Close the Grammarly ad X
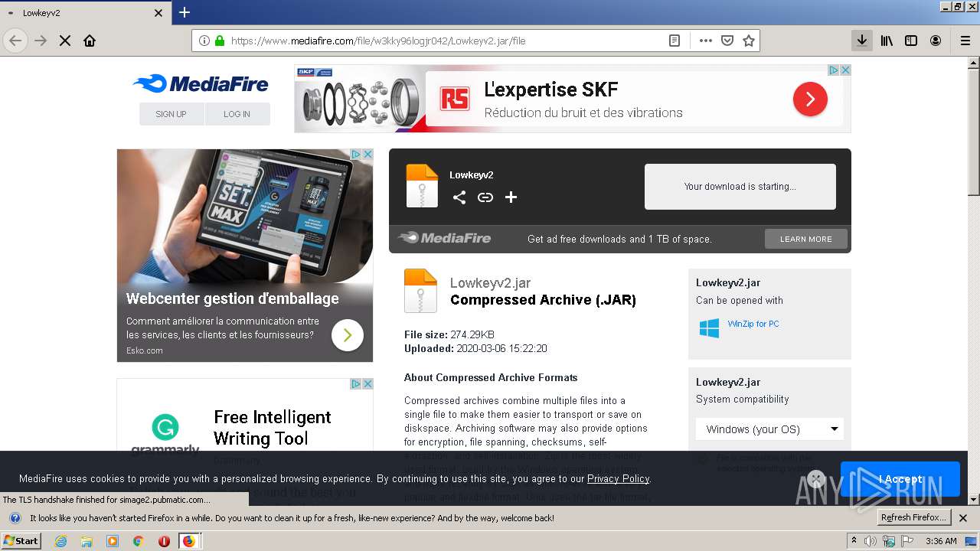 (367, 383)
